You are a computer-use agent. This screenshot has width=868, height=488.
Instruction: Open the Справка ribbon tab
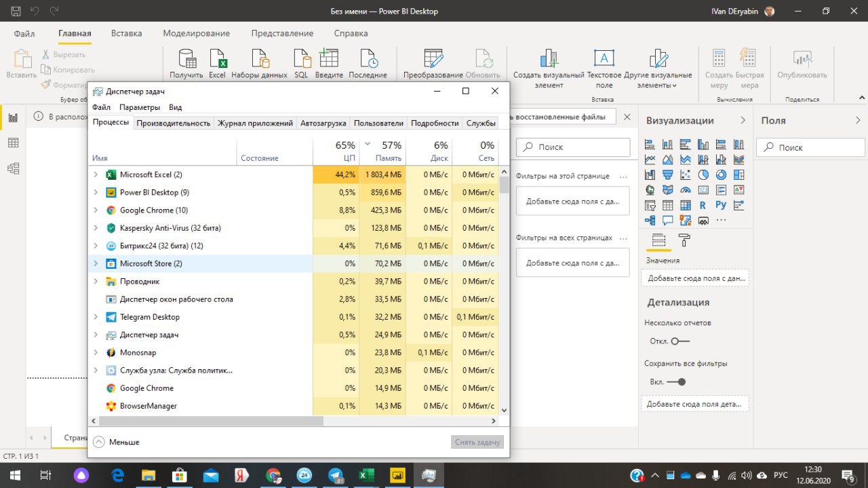pos(351,33)
